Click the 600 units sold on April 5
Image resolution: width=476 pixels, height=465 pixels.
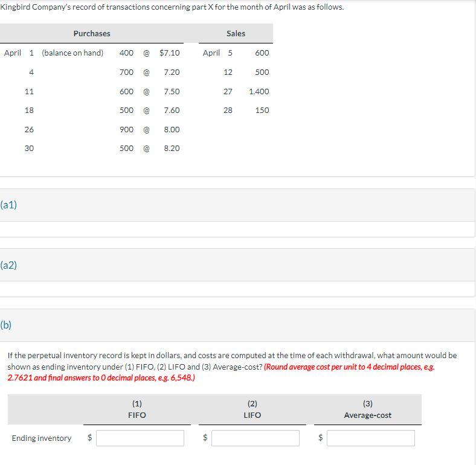(x=262, y=53)
